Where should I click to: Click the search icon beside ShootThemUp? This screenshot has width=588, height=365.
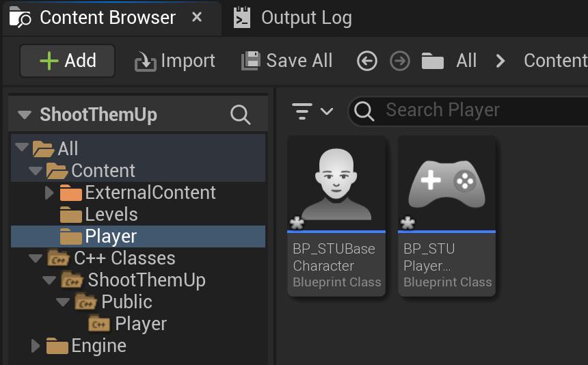click(241, 114)
